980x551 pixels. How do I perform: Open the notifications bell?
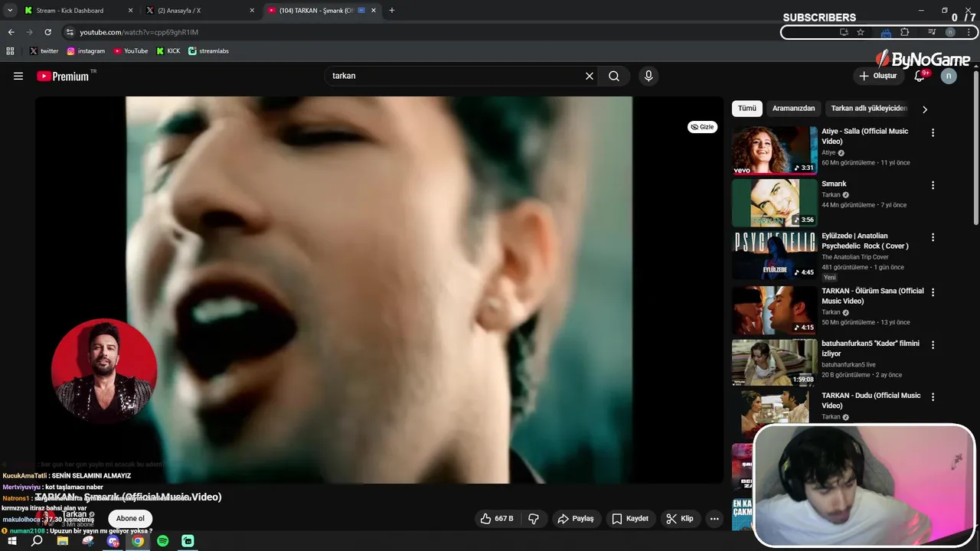click(920, 76)
